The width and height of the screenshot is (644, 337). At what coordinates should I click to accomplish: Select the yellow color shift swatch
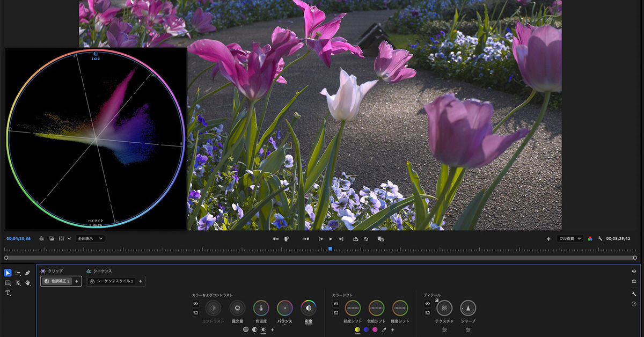(357, 329)
